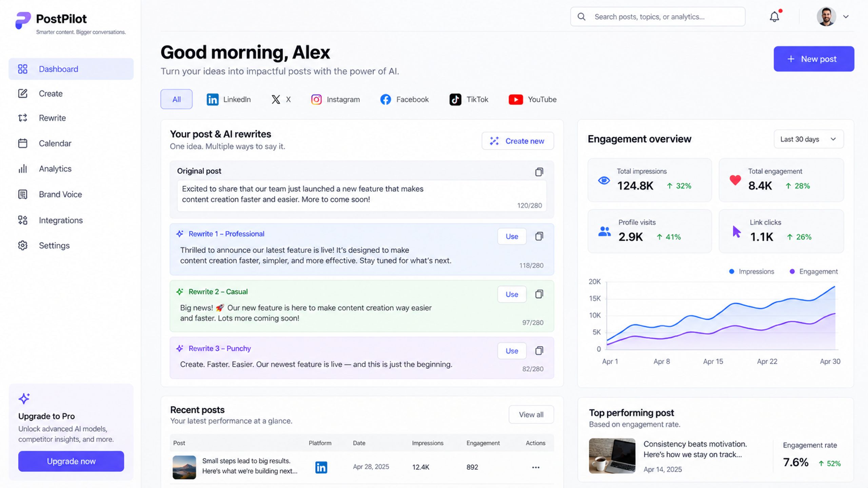This screenshot has width=868, height=488.
Task: Open the top performing post thumbnail
Action: (x=612, y=456)
